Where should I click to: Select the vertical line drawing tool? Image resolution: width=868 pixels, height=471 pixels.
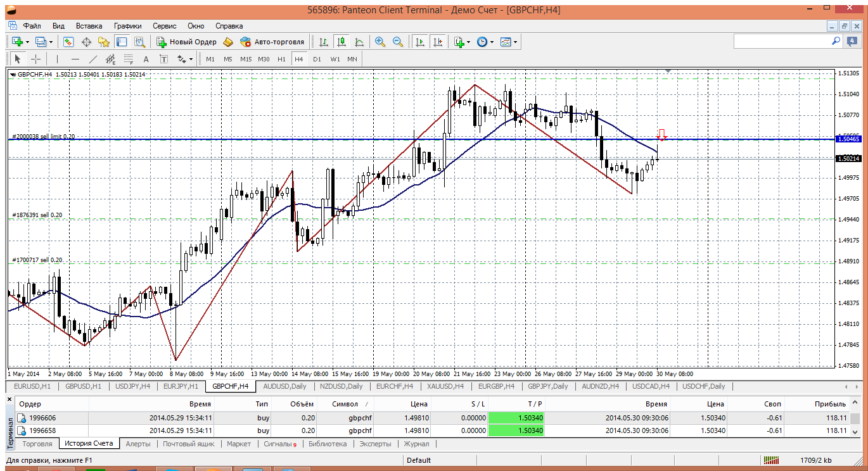click(x=57, y=59)
